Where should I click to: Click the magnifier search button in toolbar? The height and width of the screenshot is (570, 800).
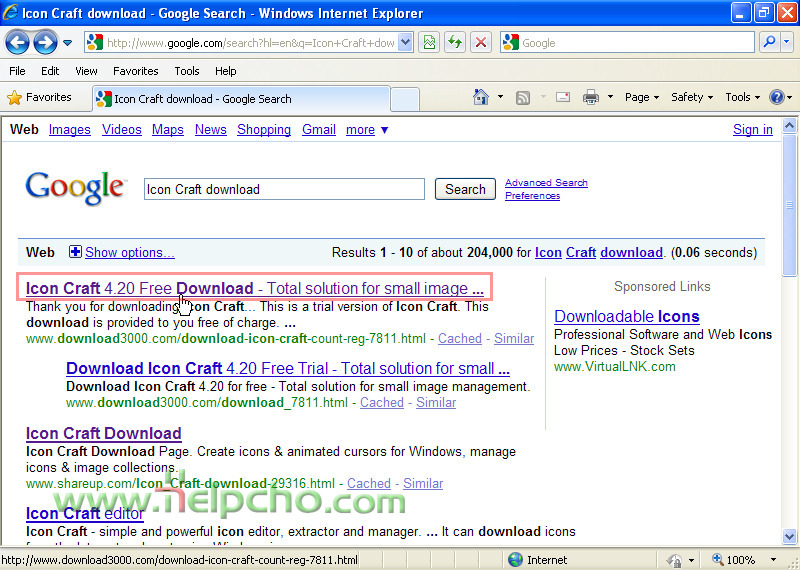[x=769, y=43]
